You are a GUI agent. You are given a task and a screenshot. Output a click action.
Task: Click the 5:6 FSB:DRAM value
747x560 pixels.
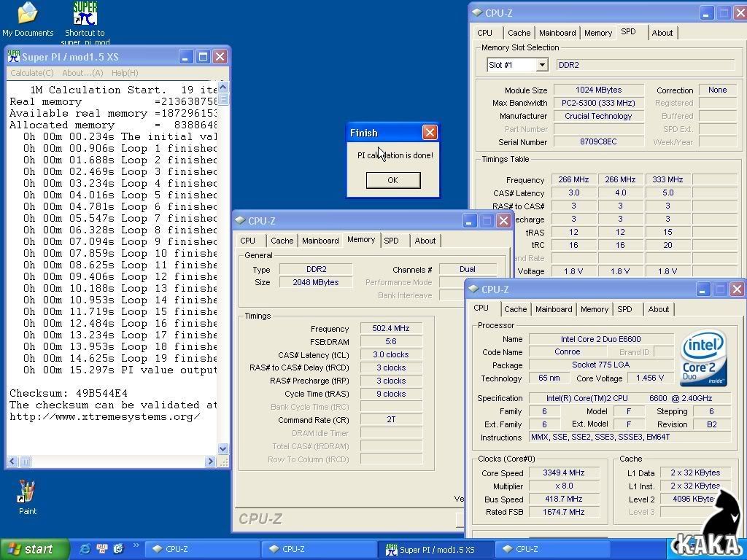[391, 341]
